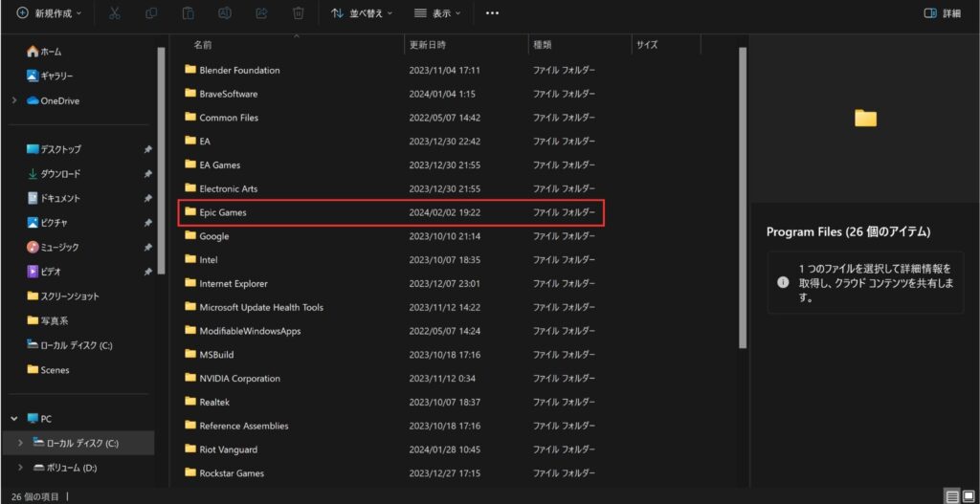The width and height of the screenshot is (980, 504).
Task: Click the Copy icon in toolbar
Action: tap(151, 13)
